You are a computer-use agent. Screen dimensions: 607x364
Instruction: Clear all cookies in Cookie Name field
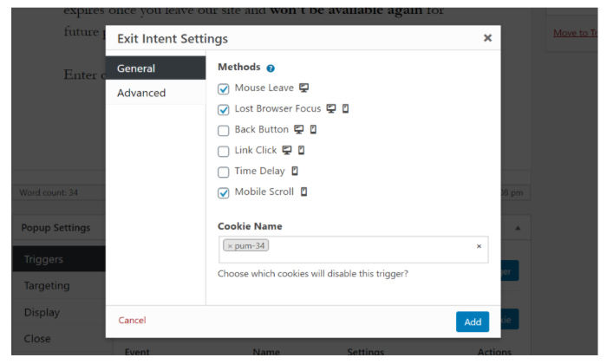[479, 246]
